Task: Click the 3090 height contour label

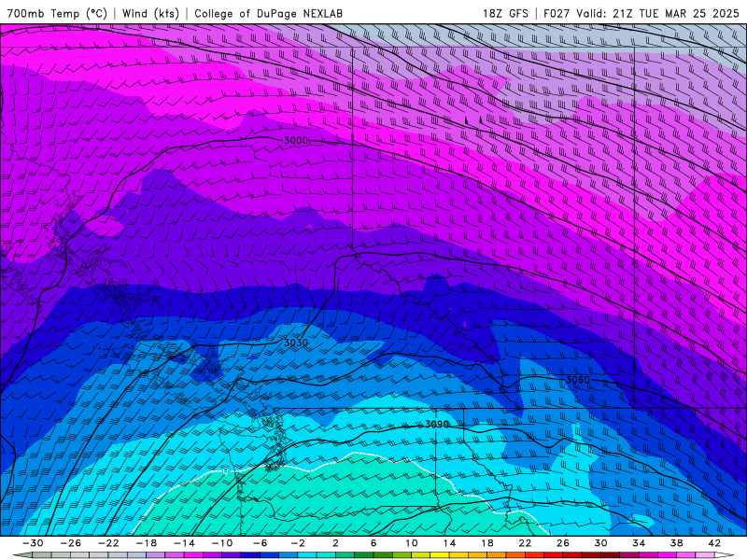Action: tap(436, 424)
